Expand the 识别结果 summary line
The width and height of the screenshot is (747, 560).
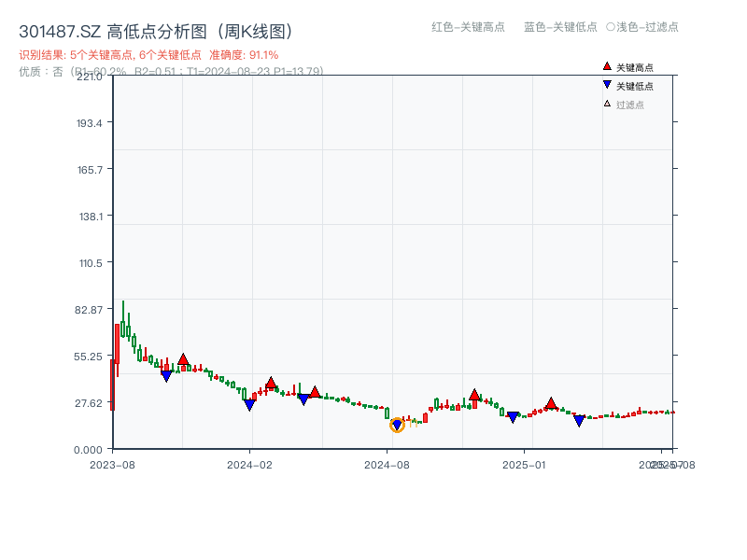point(112,53)
